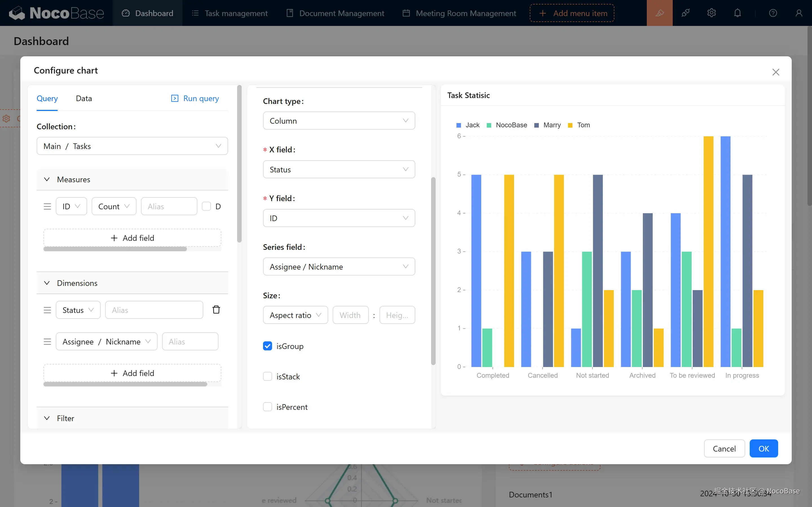The width and height of the screenshot is (812, 507).
Task: Uncheck the isGroup checkbox
Action: 267,346
